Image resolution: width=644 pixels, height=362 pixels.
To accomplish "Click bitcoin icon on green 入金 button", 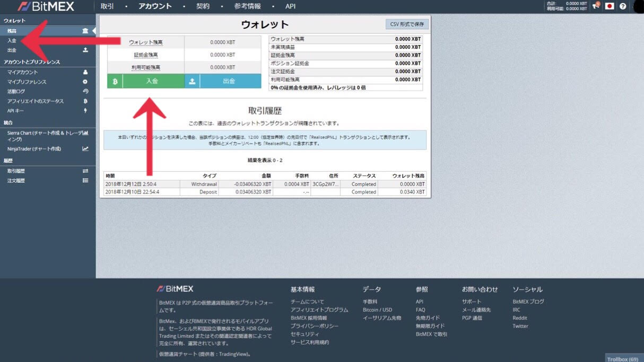I will click(x=115, y=81).
